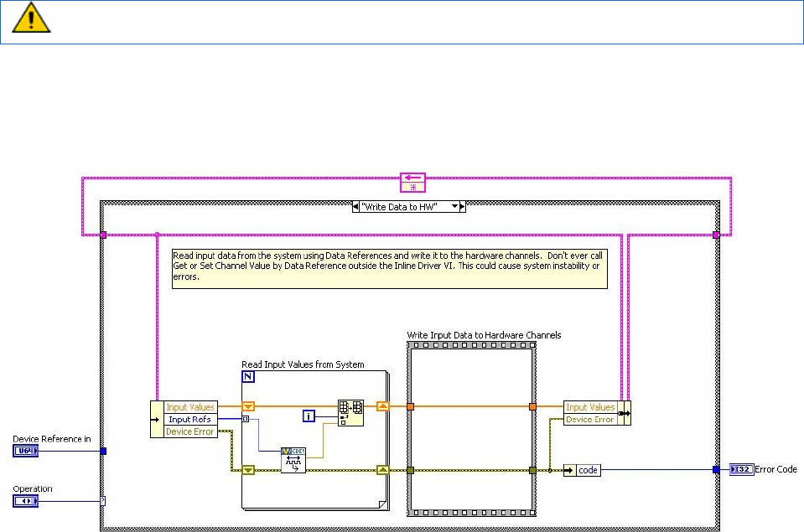Select the Input Refs auto-indexing tunnel
This screenshot has height=532, width=804.
pyautogui.click(x=246, y=419)
